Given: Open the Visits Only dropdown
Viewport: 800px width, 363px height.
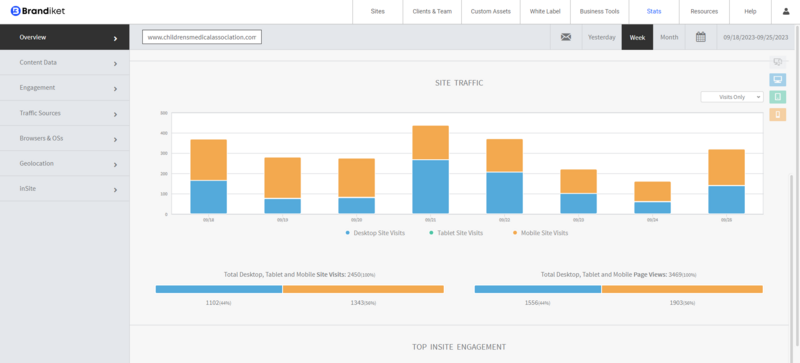Looking at the screenshot, I should point(732,96).
